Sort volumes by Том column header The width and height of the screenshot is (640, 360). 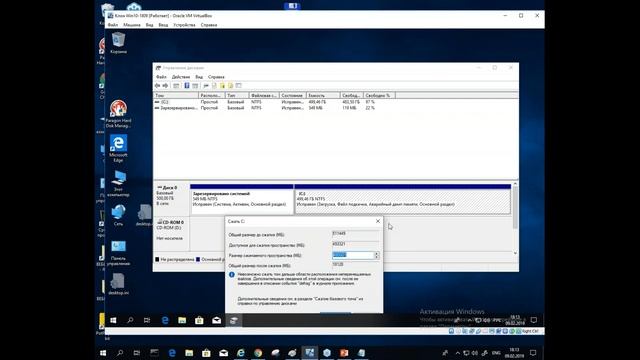click(x=176, y=96)
